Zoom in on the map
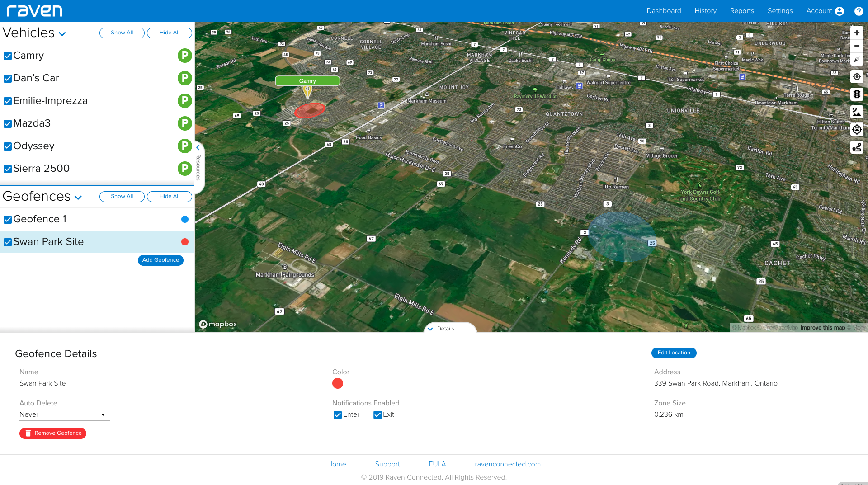This screenshot has height=485, width=868. 857,33
